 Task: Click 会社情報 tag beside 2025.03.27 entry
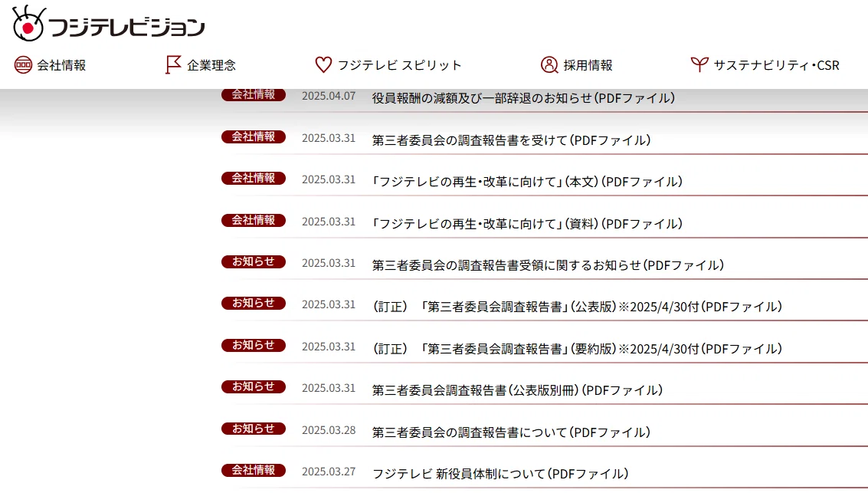254,470
